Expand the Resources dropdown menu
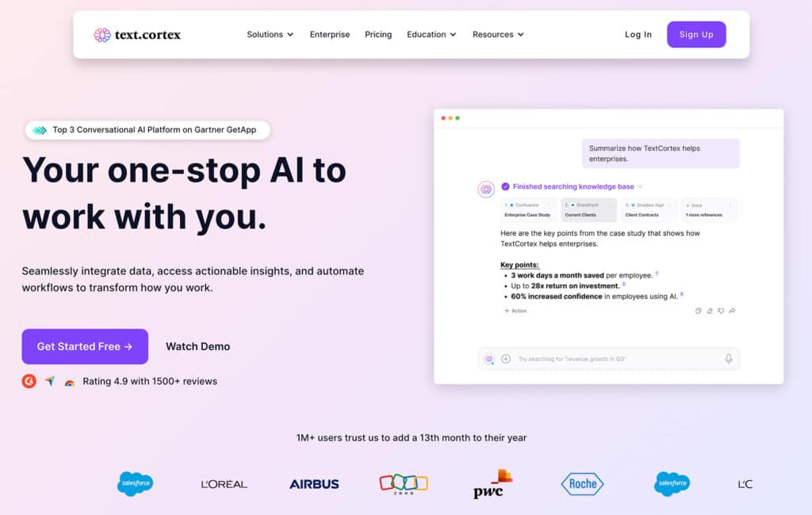 (x=498, y=35)
